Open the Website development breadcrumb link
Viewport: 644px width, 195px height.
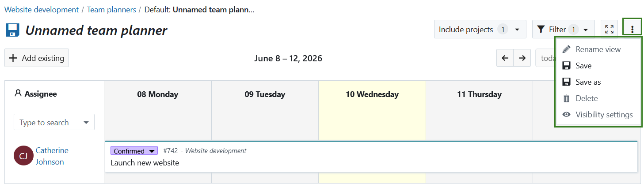[x=42, y=9]
